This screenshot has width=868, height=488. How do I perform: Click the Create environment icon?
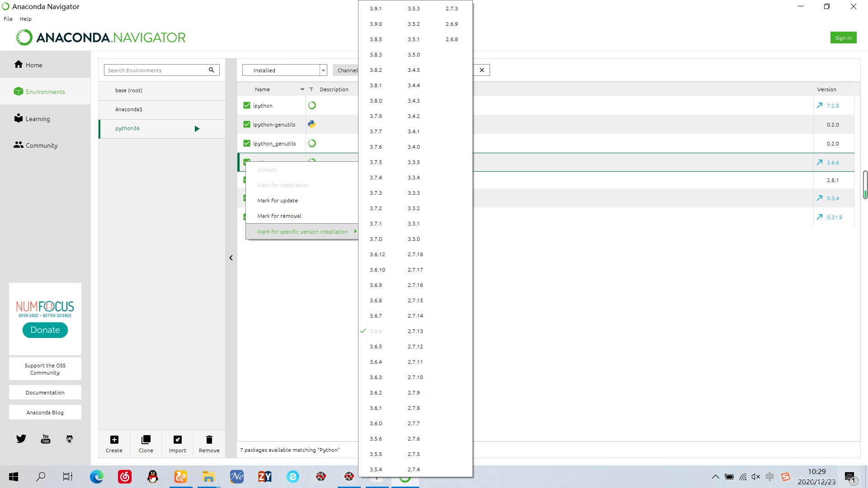coord(114,440)
